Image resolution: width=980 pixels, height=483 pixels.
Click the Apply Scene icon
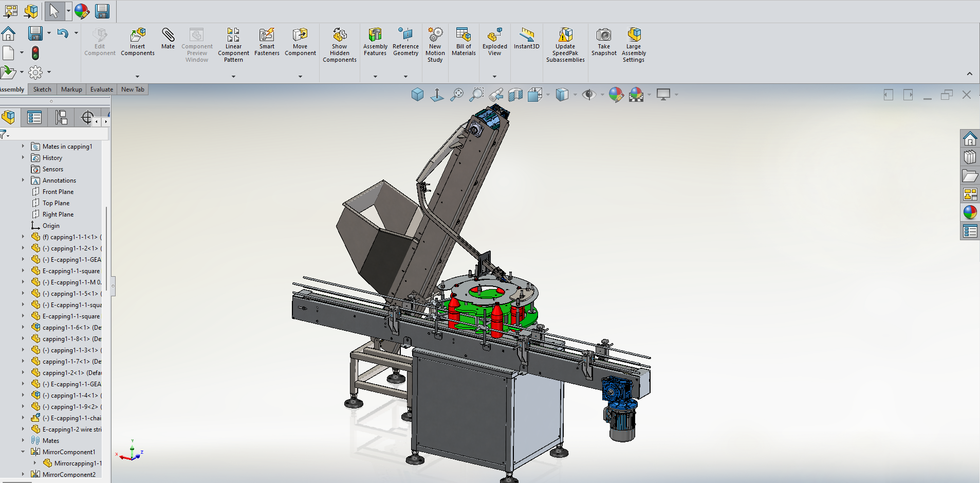(636, 95)
